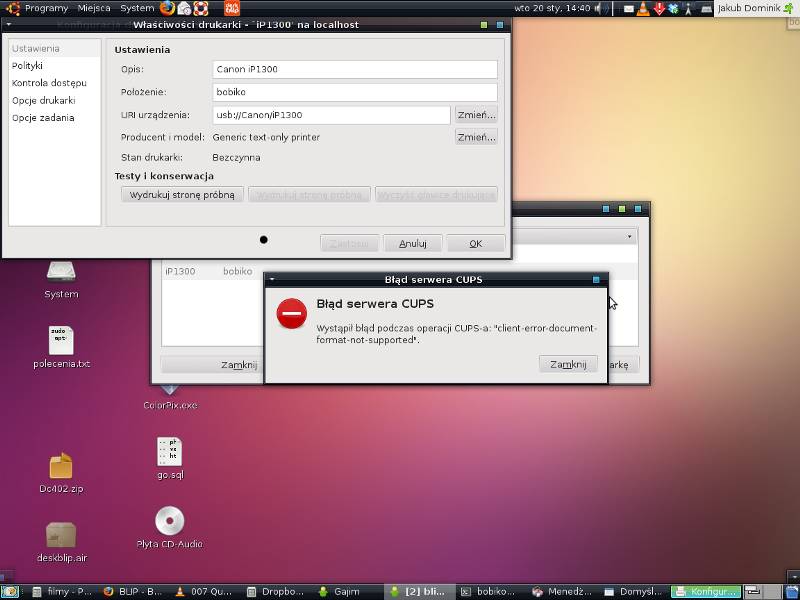Click the VLC cone tray icon

pos(643,8)
